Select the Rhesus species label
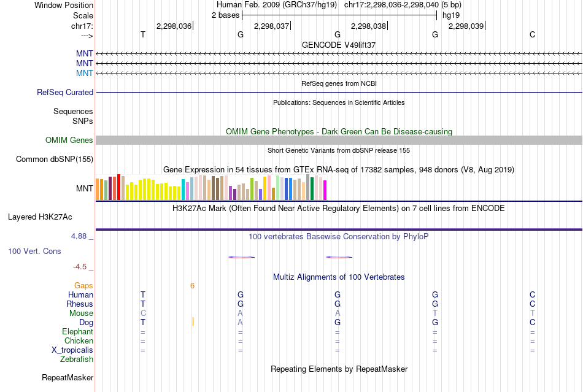This screenshot has height=392, width=583. tap(80, 304)
